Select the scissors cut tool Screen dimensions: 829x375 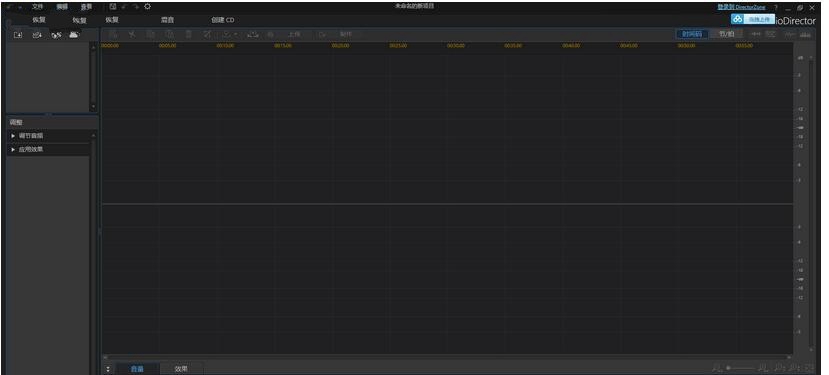pyautogui.click(x=132, y=34)
